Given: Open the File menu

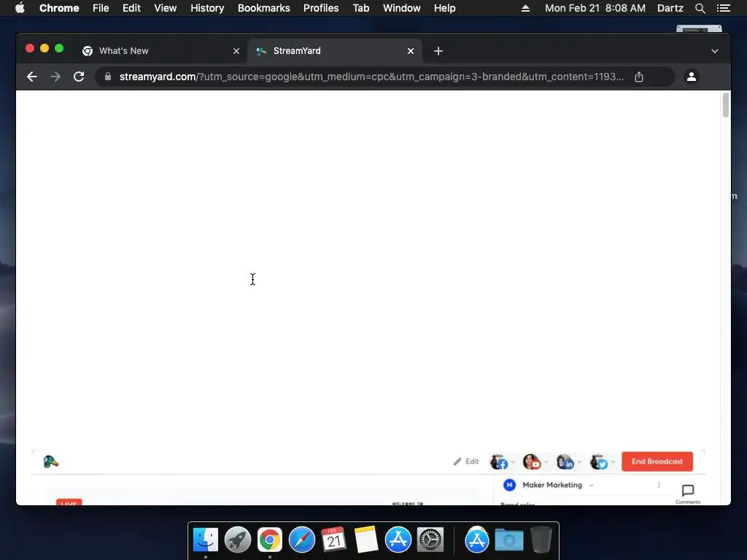Looking at the screenshot, I should pos(101,8).
